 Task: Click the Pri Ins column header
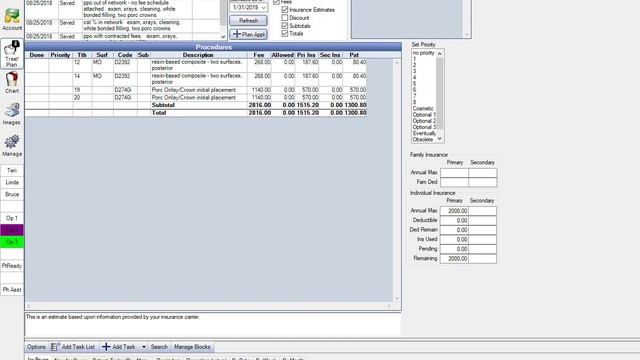click(x=307, y=55)
